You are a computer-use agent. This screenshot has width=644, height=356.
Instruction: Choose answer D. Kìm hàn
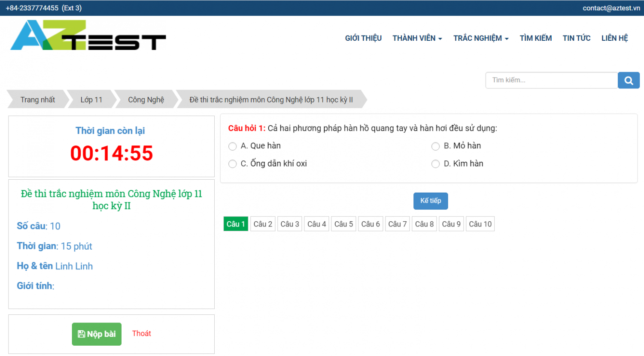tap(435, 164)
